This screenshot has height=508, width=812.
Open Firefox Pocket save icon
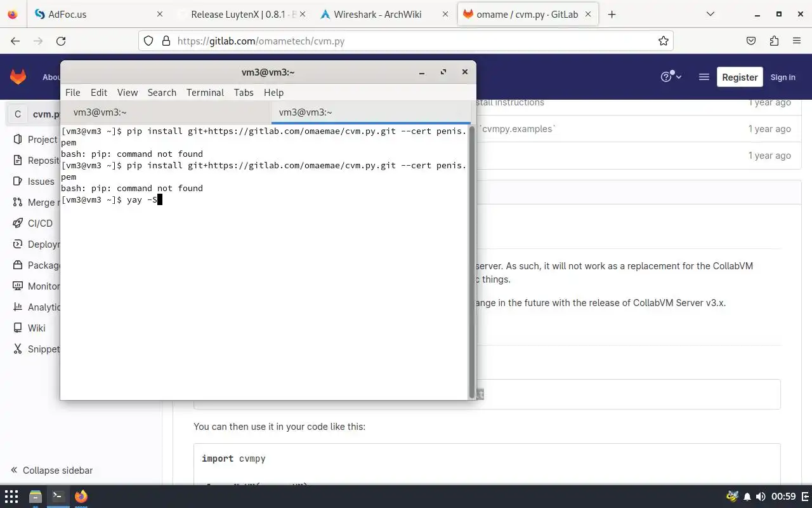point(751,41)
